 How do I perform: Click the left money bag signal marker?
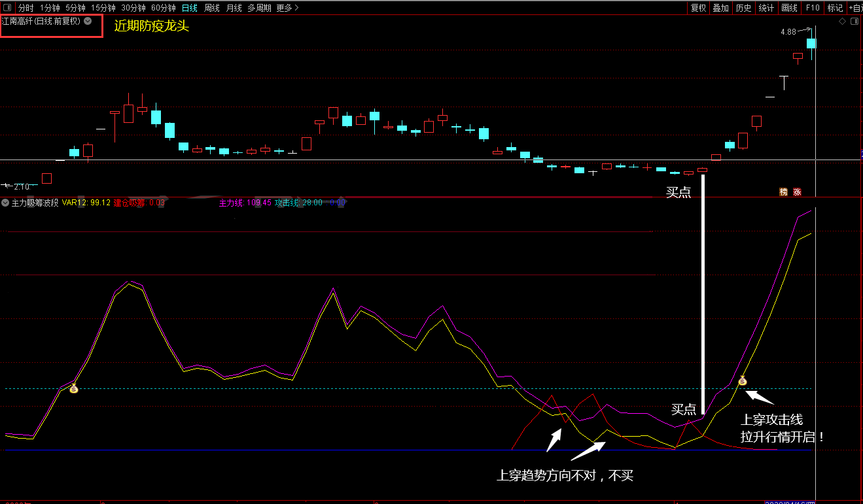pyautogui.click(x=74, y=388)
